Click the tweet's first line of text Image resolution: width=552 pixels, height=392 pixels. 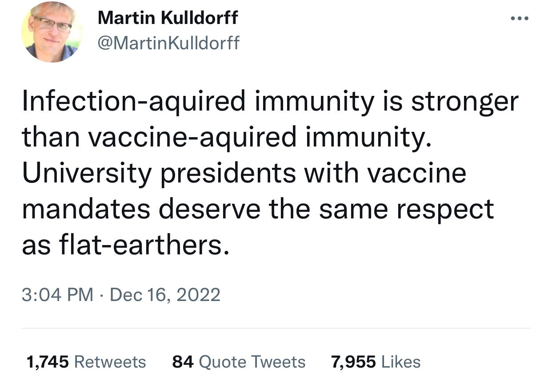click(x=270, y=101)
